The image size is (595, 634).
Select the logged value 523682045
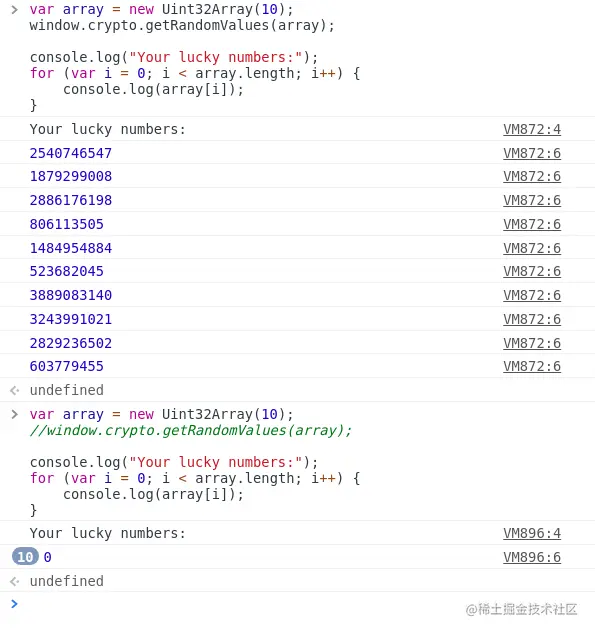[67, 271]
